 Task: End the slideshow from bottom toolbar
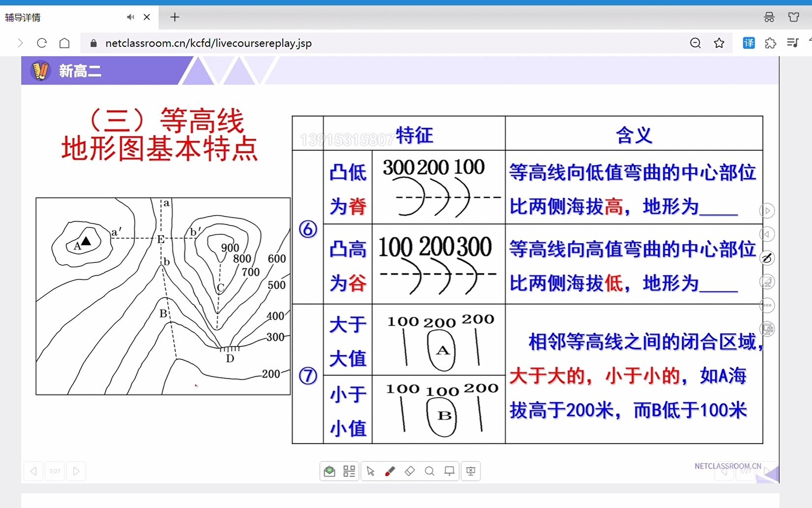pos(471,471)
